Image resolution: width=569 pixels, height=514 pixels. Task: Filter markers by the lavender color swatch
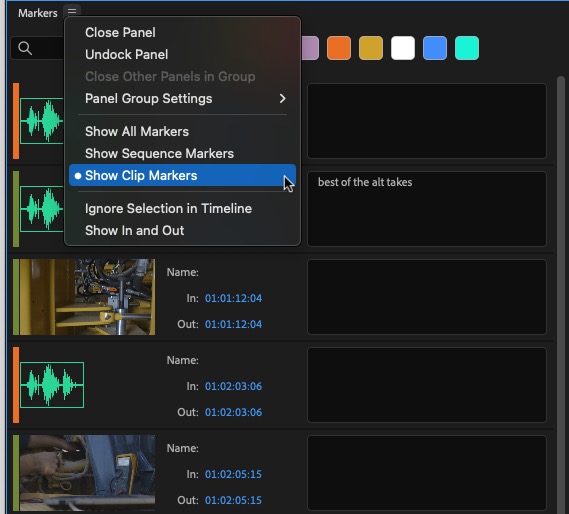point(310,48)
